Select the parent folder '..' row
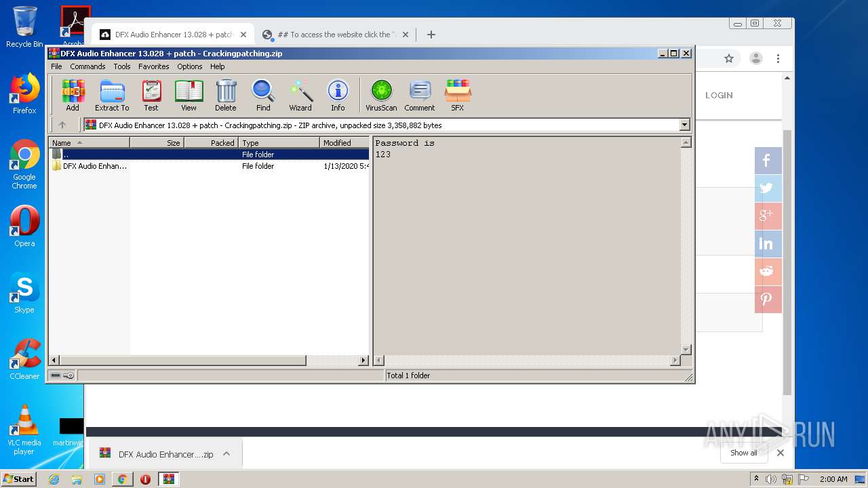This screenshot has height=488, width=868. (210, 155)
